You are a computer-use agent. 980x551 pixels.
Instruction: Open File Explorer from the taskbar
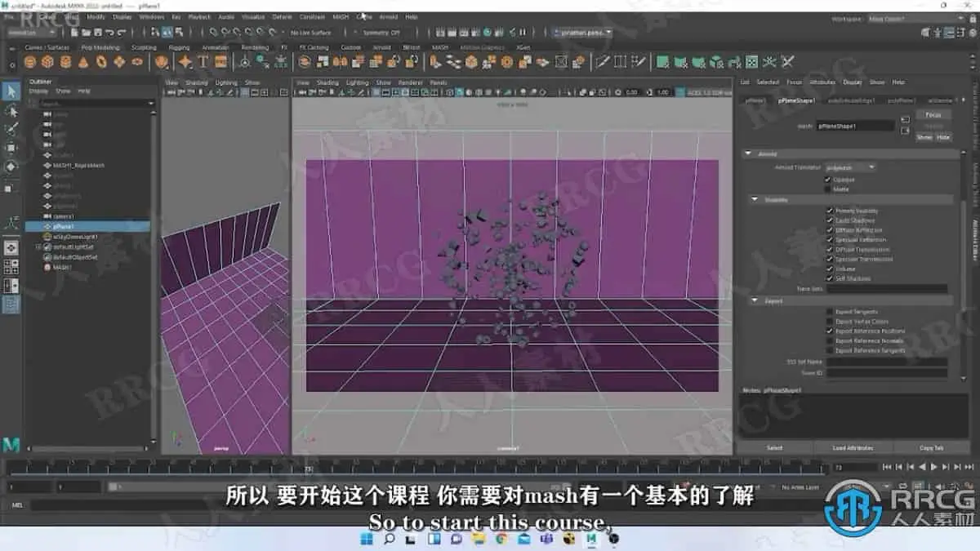(479, 539)
